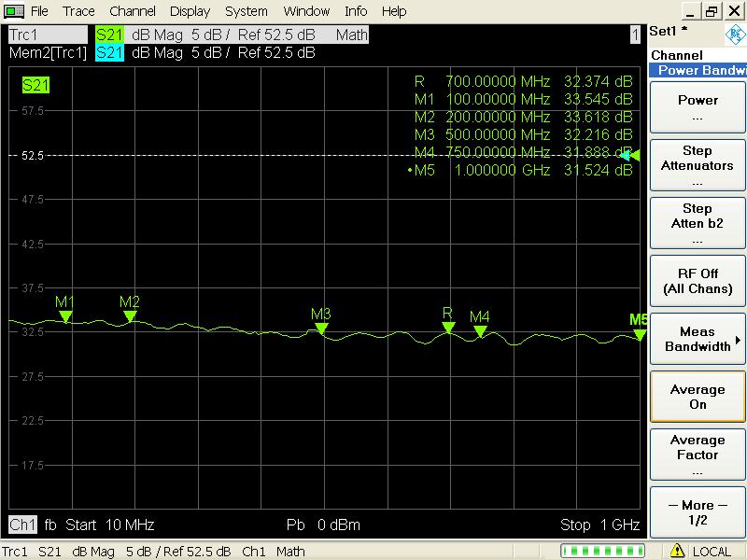Click the Rohde & Schwarz logo icon

[x=734, y=35]
